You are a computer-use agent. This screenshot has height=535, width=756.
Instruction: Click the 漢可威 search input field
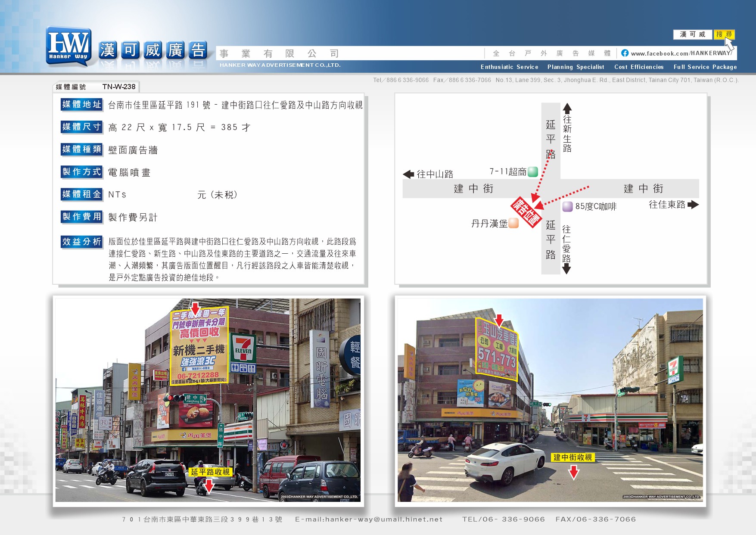pyautogui.click(x=693, y=34)
